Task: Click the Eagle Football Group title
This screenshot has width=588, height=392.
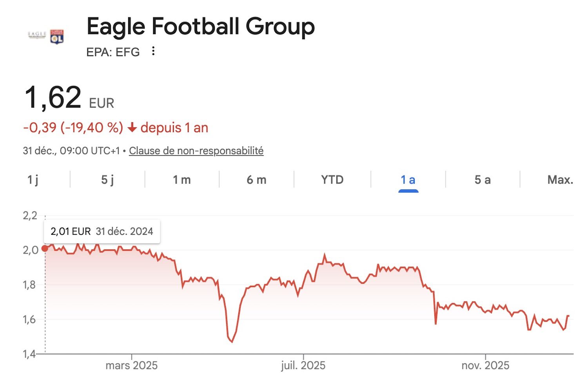Action: click(x=200, y=27)
